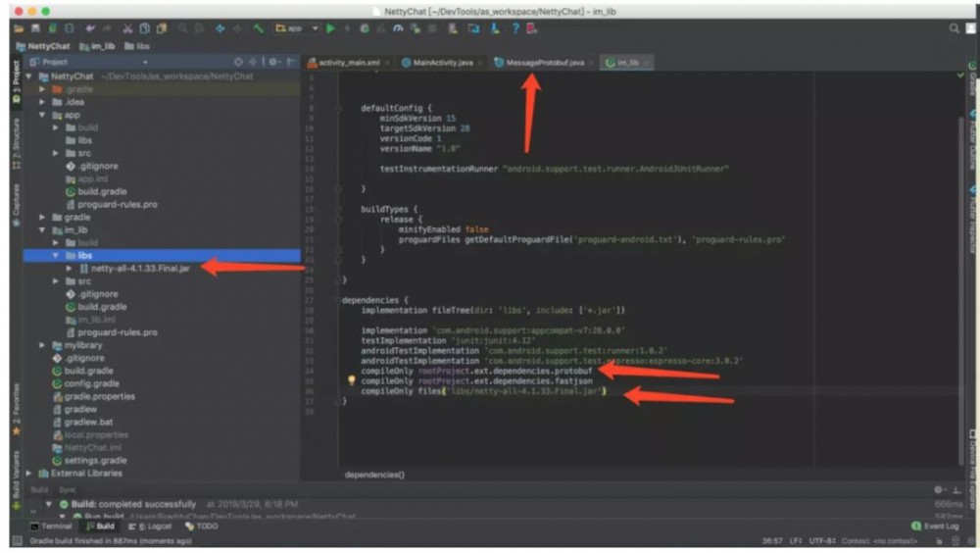
Task: Expand the .idea folder
Action: click(42, 102)
